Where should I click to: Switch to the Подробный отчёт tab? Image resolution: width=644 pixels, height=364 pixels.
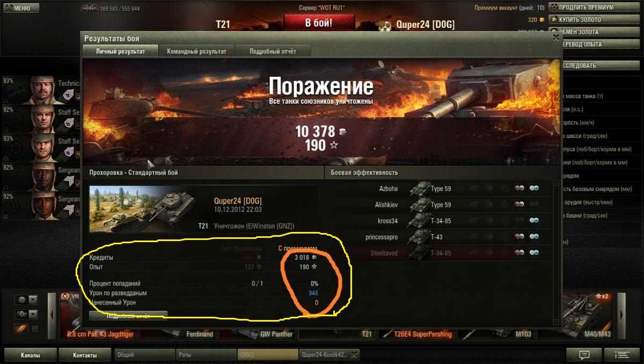click(273, 52)
